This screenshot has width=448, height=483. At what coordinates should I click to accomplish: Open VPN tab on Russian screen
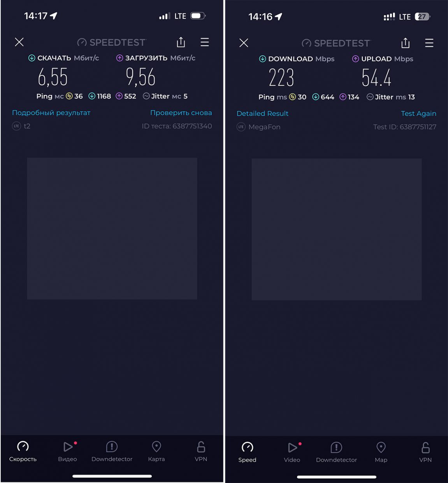tap(201, 451)
